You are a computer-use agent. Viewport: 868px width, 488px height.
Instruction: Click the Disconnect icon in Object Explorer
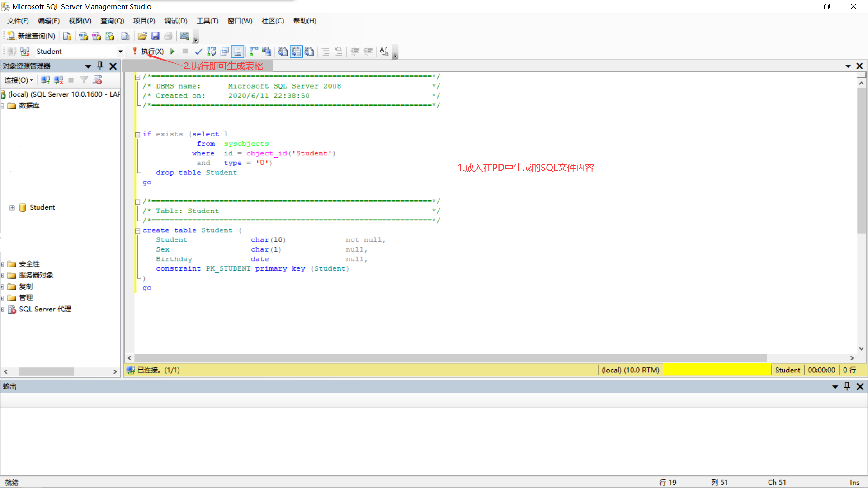58,80
